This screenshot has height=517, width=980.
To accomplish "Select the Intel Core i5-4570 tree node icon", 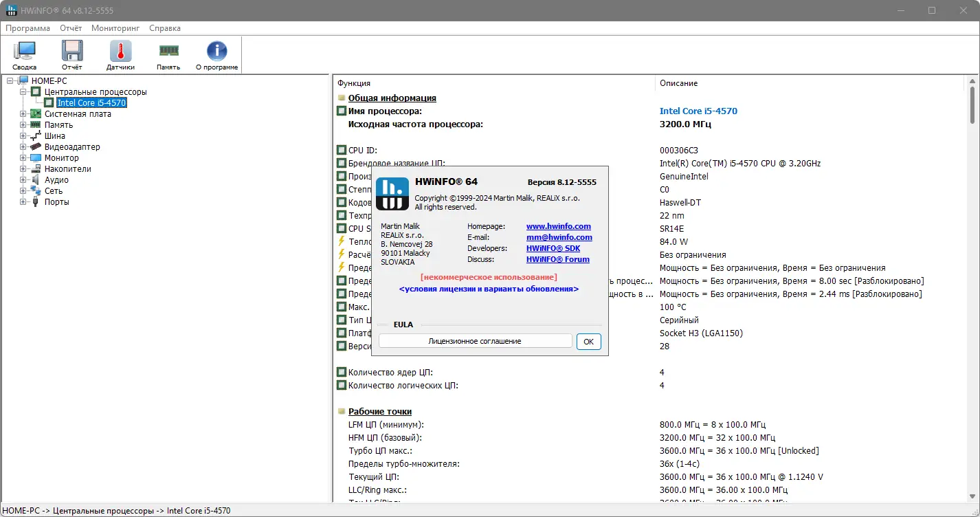I will pyautogui.click(x=49, y=103).
